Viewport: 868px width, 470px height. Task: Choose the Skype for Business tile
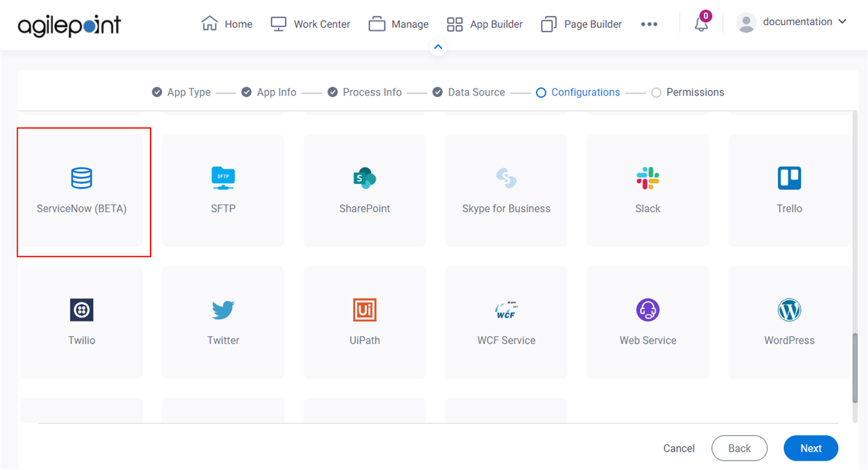(506, 191)
